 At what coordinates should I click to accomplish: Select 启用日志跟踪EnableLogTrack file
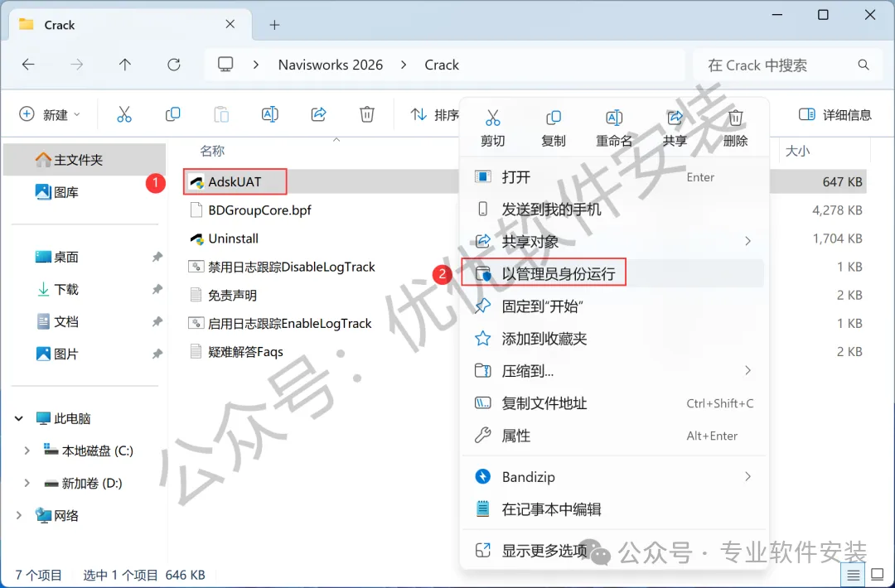point(289,323)
